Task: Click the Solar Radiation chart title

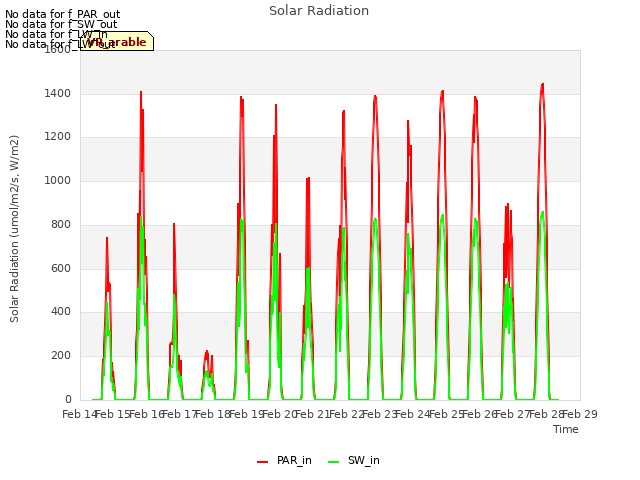Action: [x=319, y=11]
